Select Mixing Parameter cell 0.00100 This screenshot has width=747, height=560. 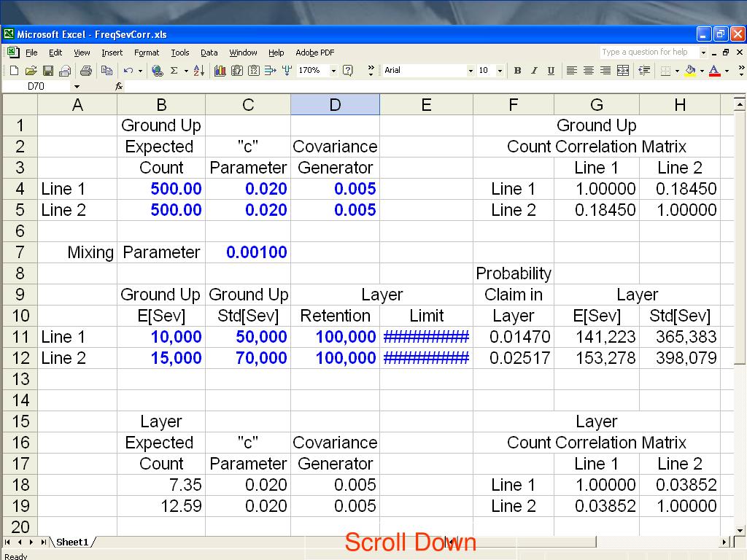click(248, 252)
